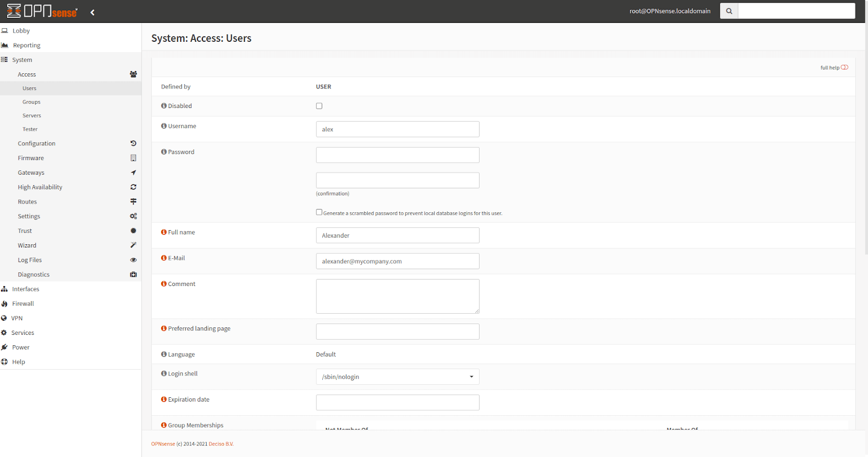Open Groups under Access
The width and height of the screenshot is (868, 457).
(31, 102)
